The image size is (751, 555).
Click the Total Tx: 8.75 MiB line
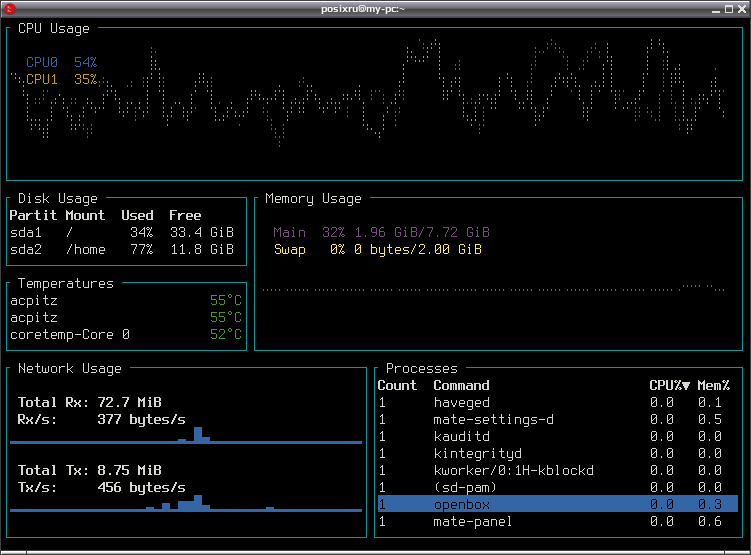(90, 470)
